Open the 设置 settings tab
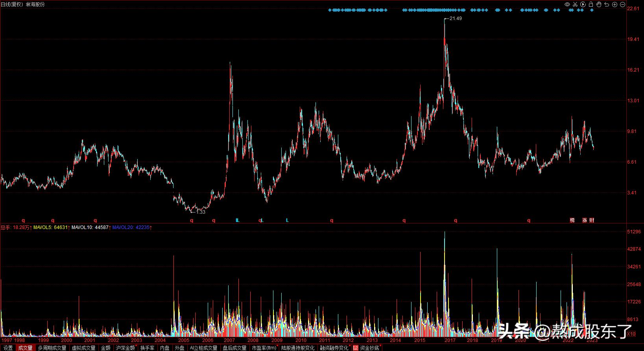The height and width of the screenshot is (351, 644). [8, 348]
